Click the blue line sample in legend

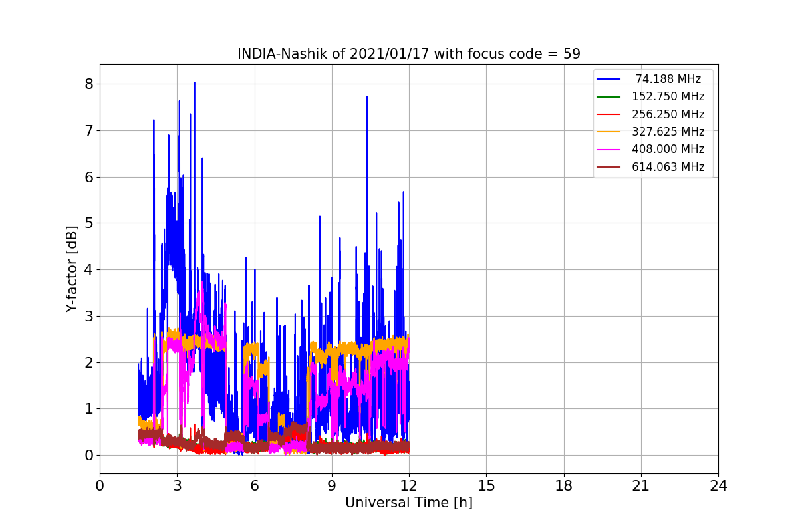tap(609, 79)
